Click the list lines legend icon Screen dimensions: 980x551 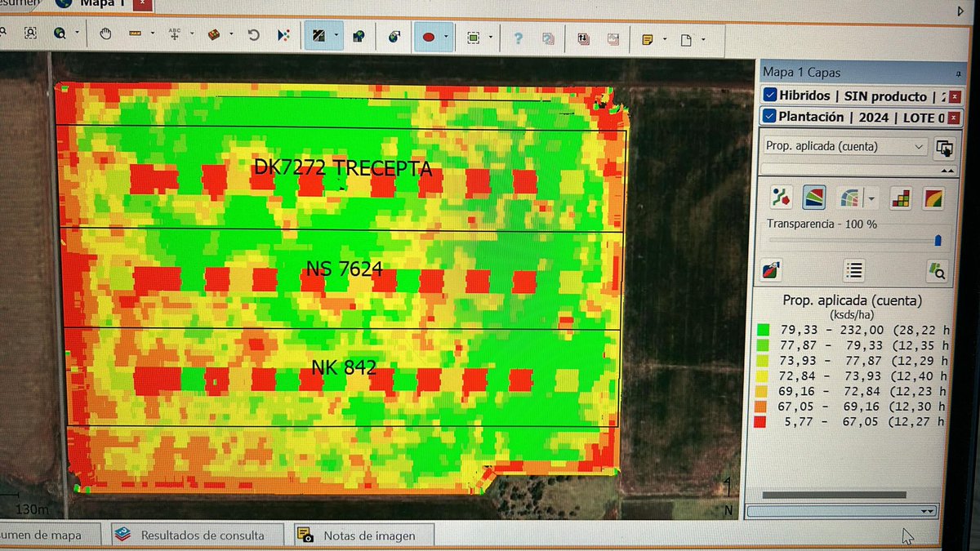click(854, 270)
